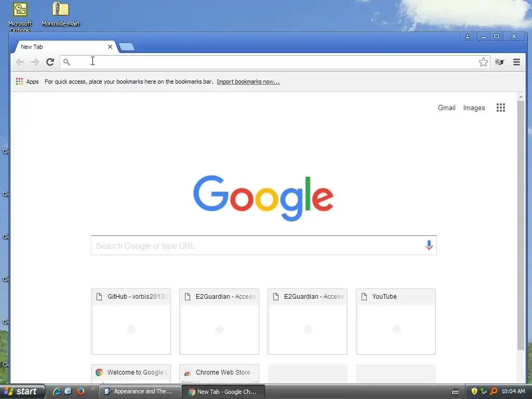Switch to Appearance and Themes taskbar window
532x399 pixels.
140,391
